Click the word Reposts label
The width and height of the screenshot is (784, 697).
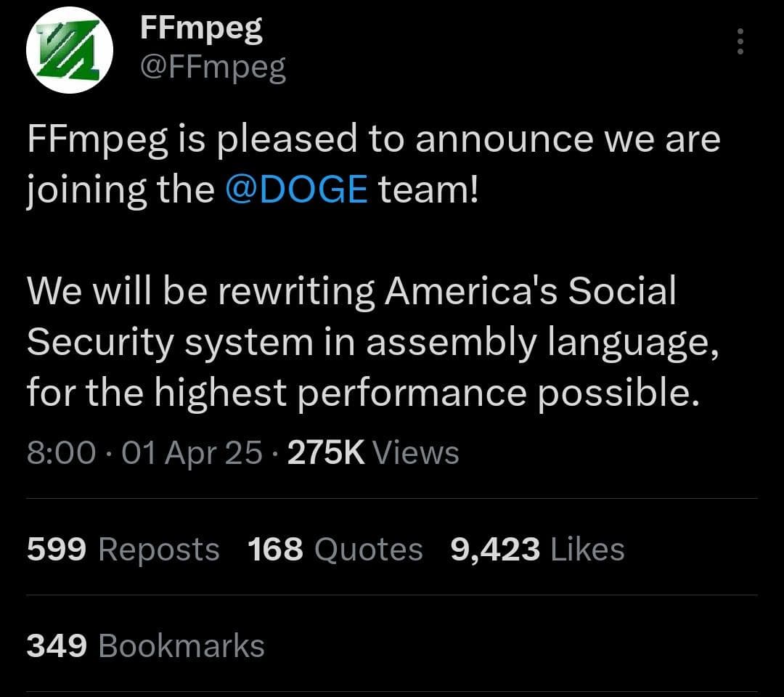158,550
